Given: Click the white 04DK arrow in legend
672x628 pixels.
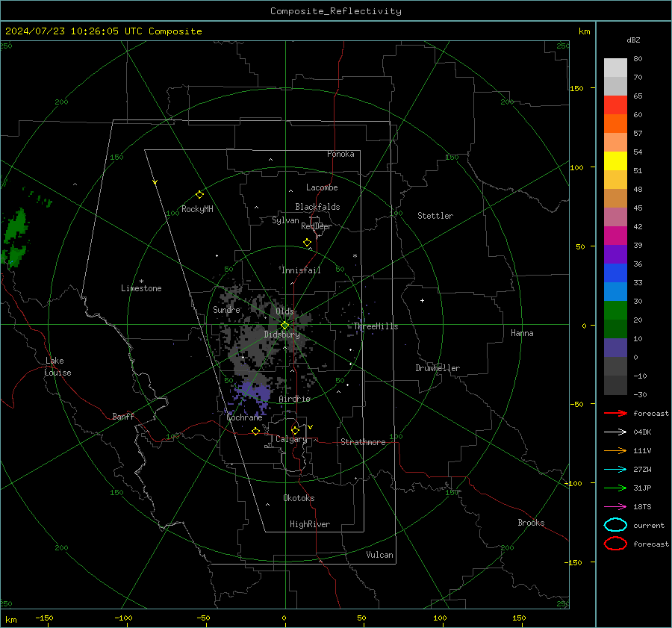Looking at the screenshot, I should (x=615, y=432).
